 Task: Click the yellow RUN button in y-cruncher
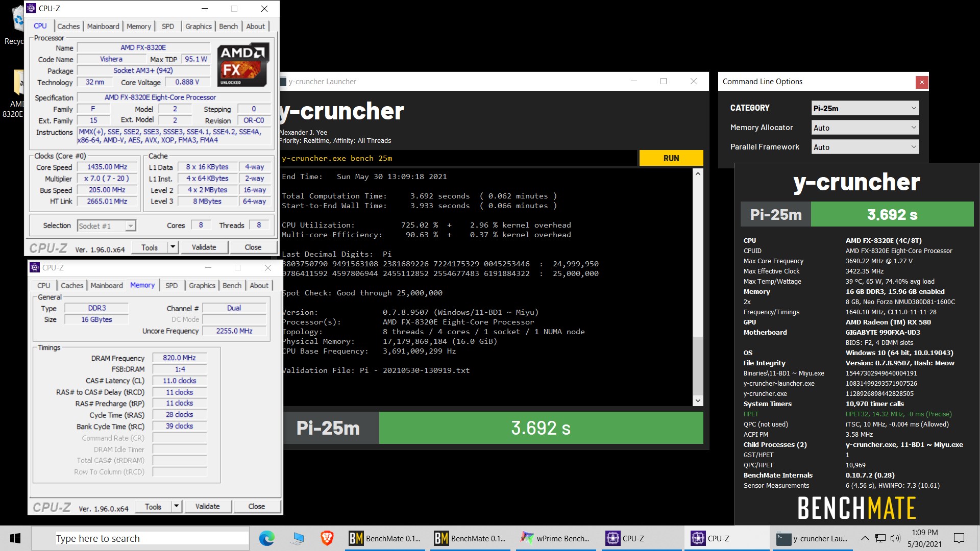(x=671, y=158)
